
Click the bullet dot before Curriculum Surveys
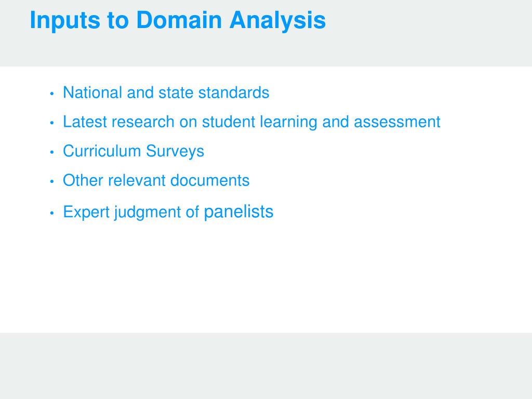click(x=52, y=152)
